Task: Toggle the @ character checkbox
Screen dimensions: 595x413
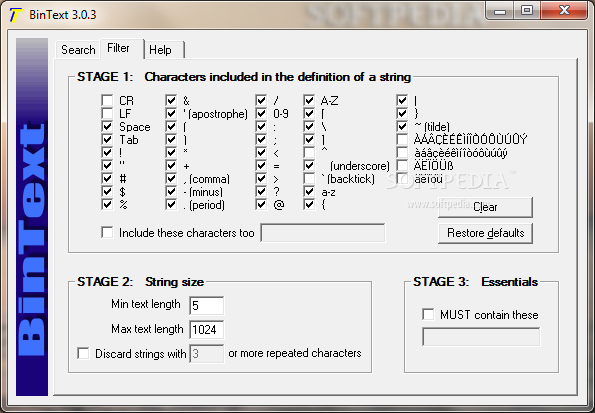Action: pos(261,205)
